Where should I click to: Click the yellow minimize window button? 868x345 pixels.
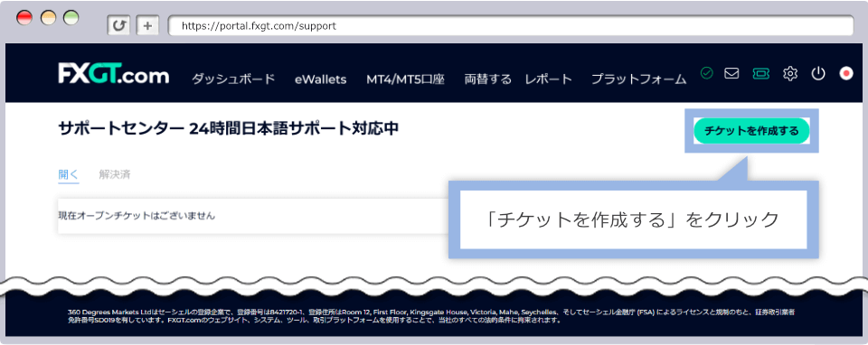pyautogui.click(x=48, y=18)
